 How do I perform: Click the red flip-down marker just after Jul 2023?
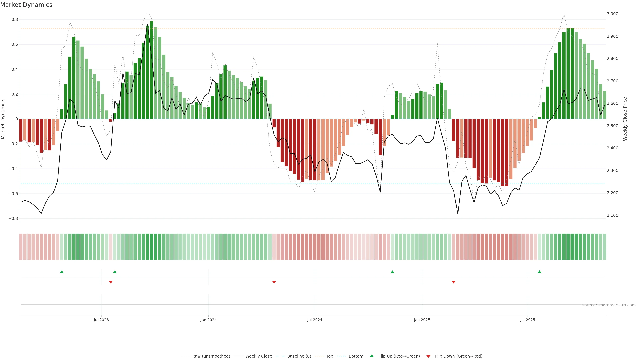coord(111,282)
